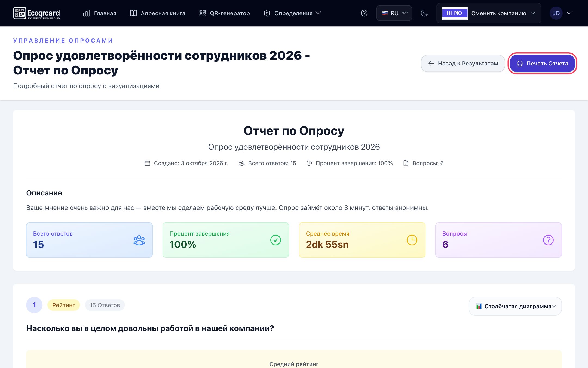Screen dimensions: 588x368
Task: Click the 100% completion value
Action: point(183,245)
